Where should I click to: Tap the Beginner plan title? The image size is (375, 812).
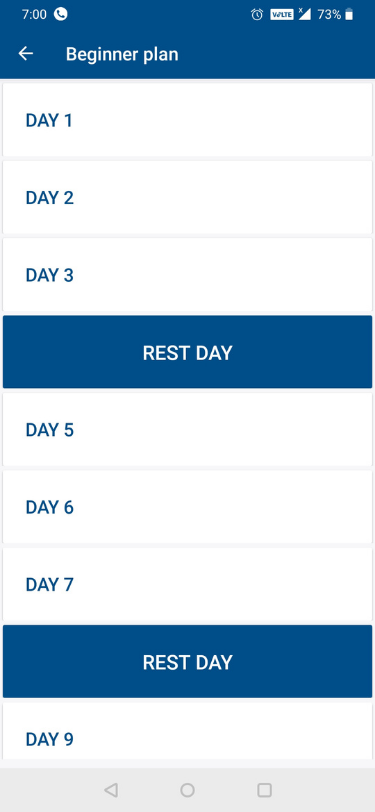coord(122,54)
